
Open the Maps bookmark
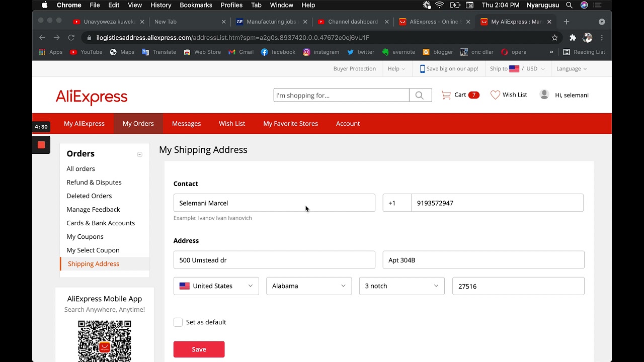[122, 52]
